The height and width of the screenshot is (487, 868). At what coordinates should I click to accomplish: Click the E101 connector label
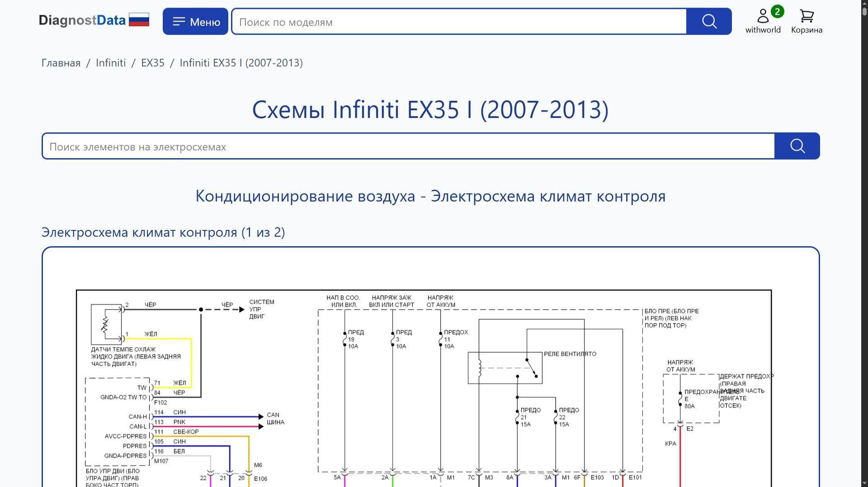(635, 478)
